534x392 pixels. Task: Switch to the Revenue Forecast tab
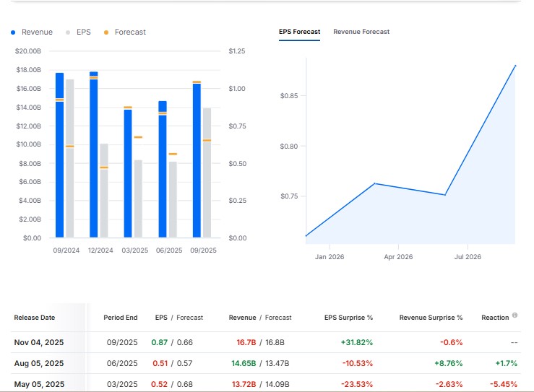(x=361, y=32)
